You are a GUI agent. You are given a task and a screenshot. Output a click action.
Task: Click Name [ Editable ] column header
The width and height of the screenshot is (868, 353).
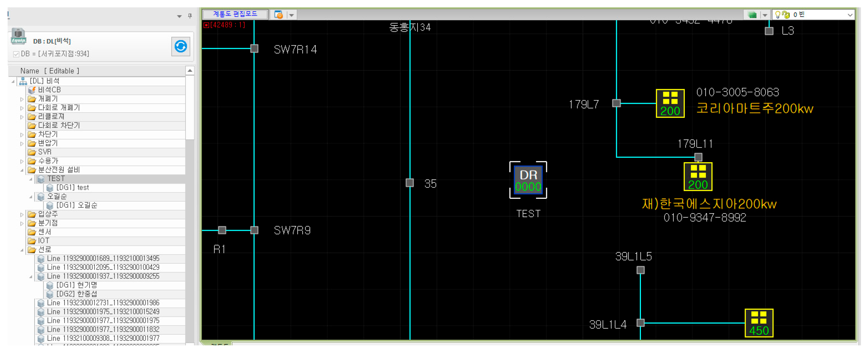50,71
